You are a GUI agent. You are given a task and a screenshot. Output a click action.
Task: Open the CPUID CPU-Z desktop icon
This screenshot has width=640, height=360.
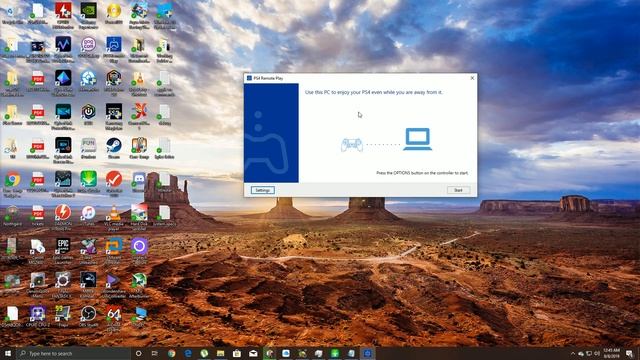coord(38,317)
